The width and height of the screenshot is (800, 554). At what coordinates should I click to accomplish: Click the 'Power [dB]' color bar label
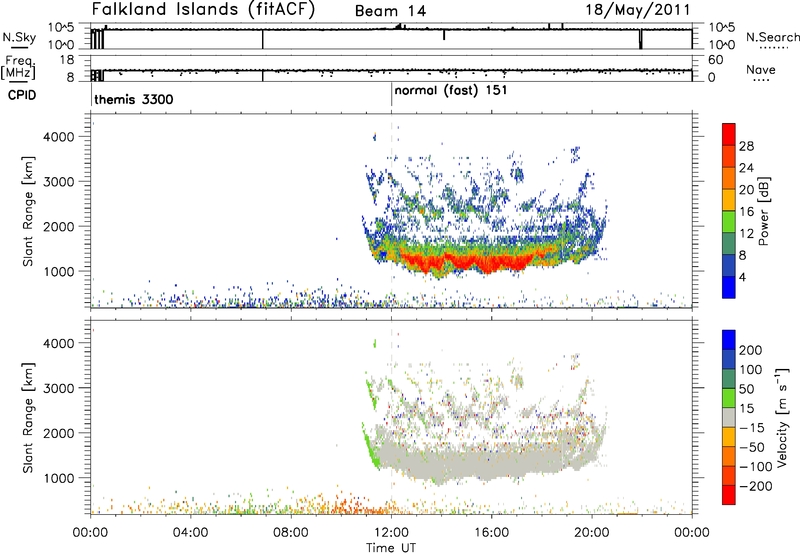[x=763, y=211]
